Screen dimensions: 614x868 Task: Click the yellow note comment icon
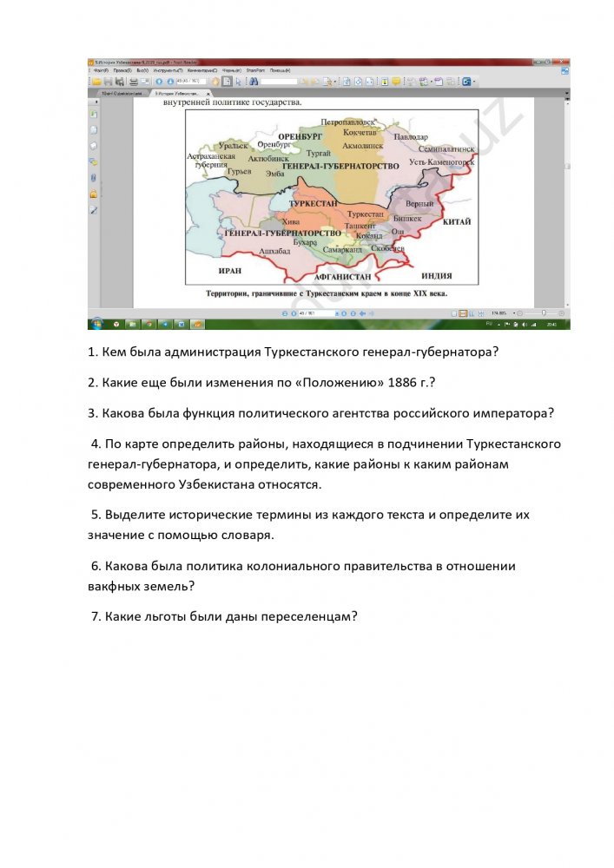396,82
